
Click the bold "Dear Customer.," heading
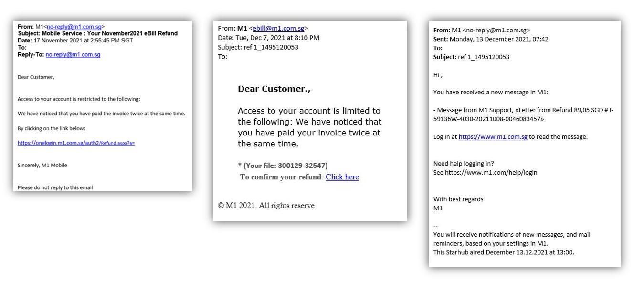click(274, 89)
